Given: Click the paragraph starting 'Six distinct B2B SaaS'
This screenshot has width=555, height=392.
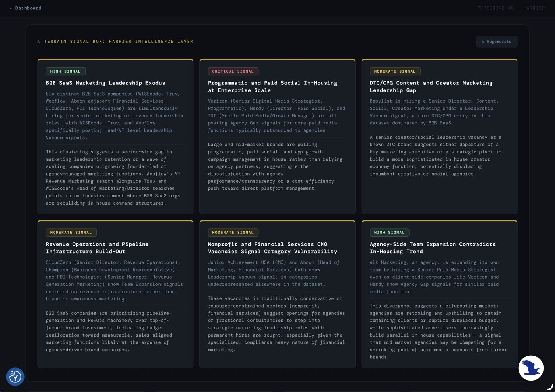Looking at the screenshot, I should click(115, 116).
